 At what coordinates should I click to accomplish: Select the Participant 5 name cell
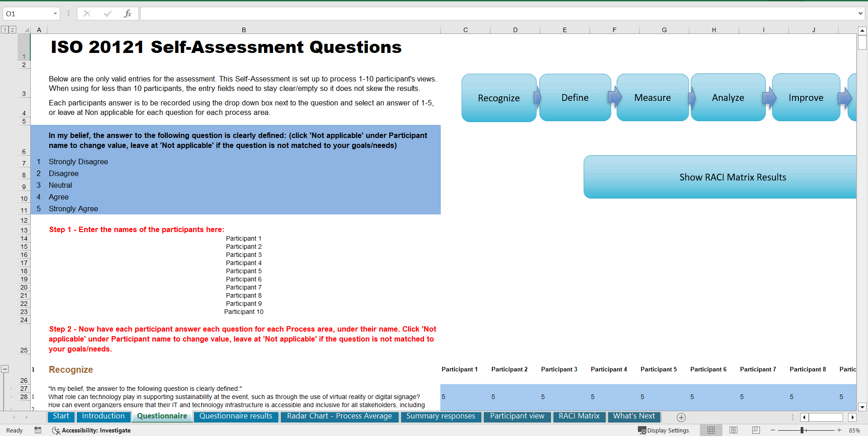244,271
